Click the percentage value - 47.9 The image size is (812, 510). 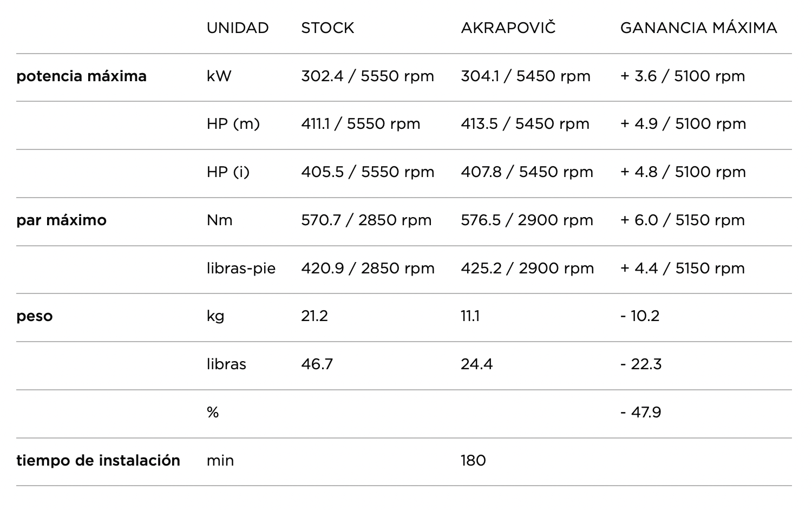point(641,413)
